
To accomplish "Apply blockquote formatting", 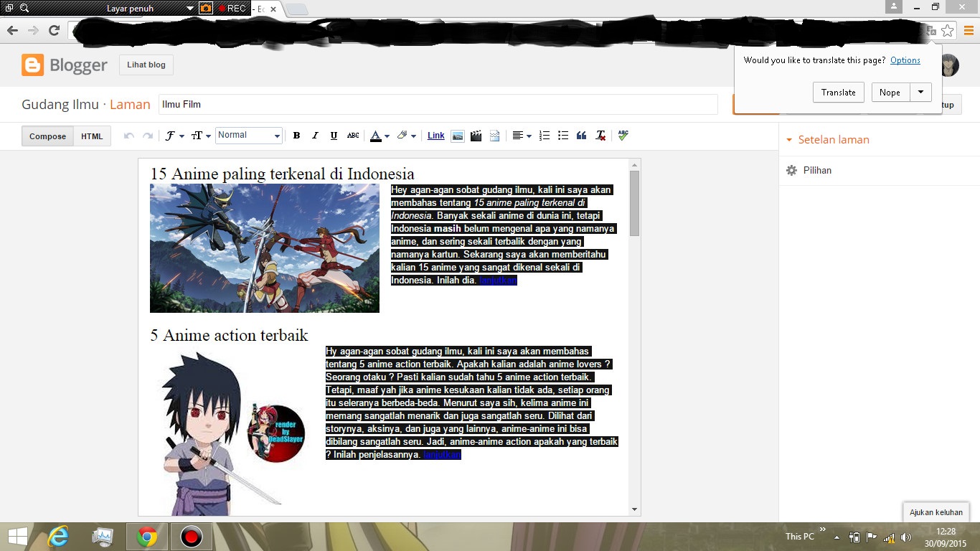I will [x=582, y=136].
